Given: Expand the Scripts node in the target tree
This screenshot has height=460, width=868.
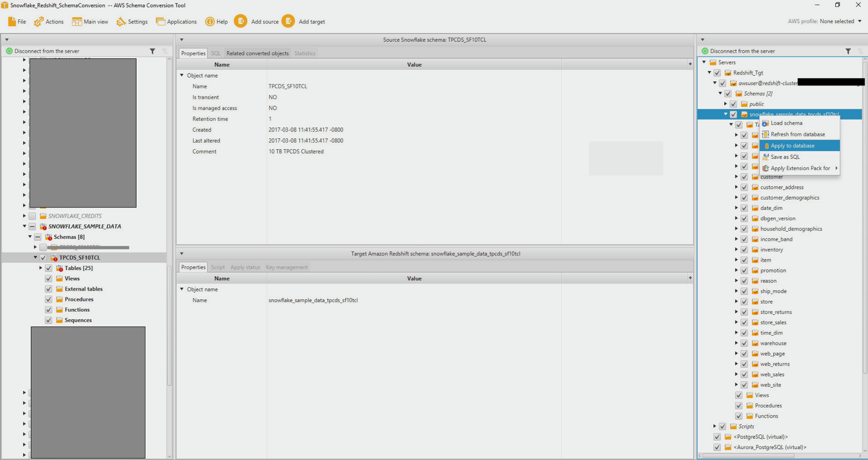Looking at the screenshot, I should (x=714, y=427).
